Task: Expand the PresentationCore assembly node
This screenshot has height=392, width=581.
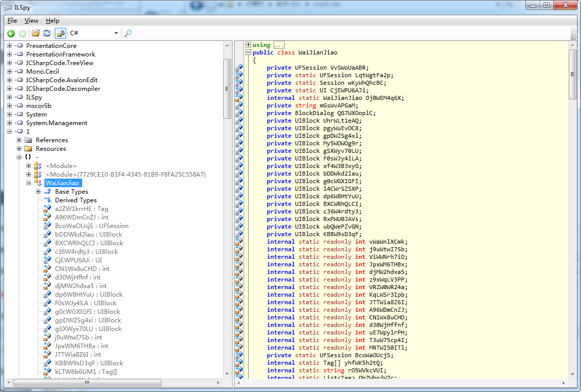Action: point(9,45)
